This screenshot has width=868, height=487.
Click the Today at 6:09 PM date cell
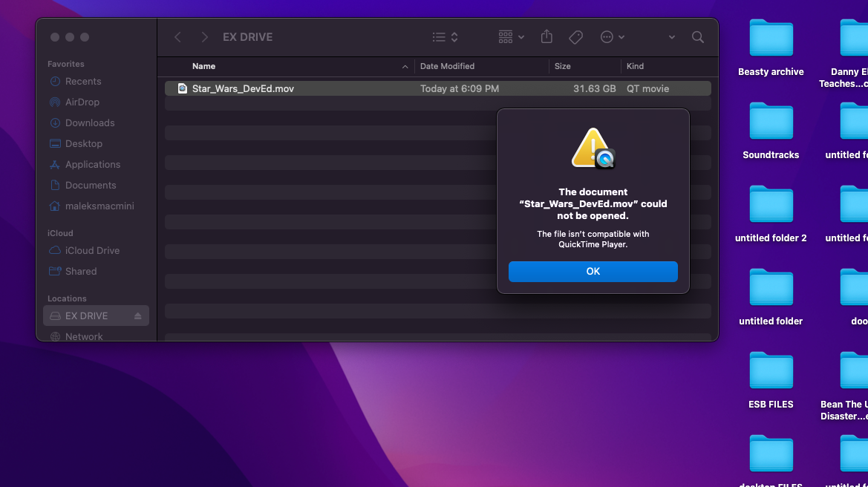[x=460, y=88]
